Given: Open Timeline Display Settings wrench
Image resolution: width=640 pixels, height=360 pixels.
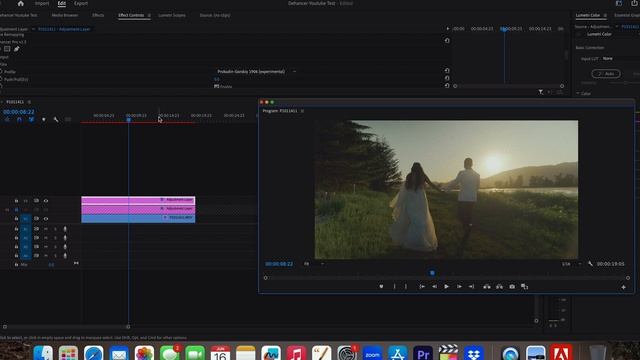Looking at the screenshot, I should [x=56, y=120].
